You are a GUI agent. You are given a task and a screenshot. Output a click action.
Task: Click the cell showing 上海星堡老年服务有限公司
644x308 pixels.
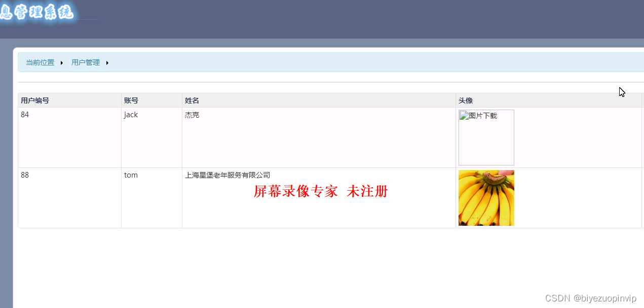tap(228, 175)
